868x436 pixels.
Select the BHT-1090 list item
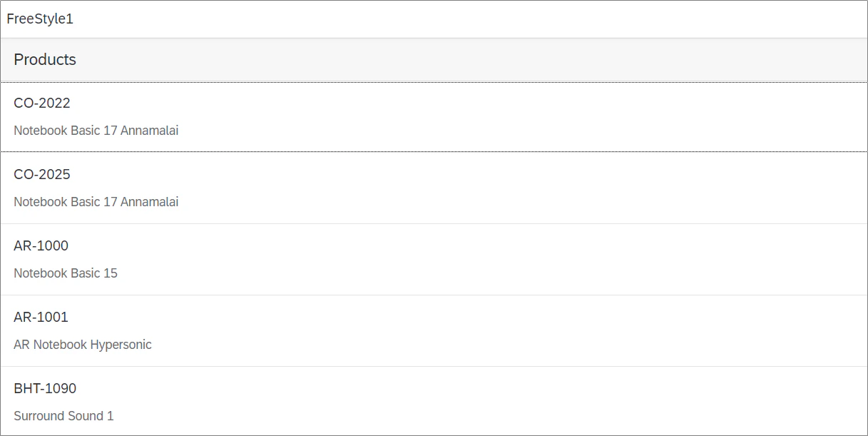(434, 401)
